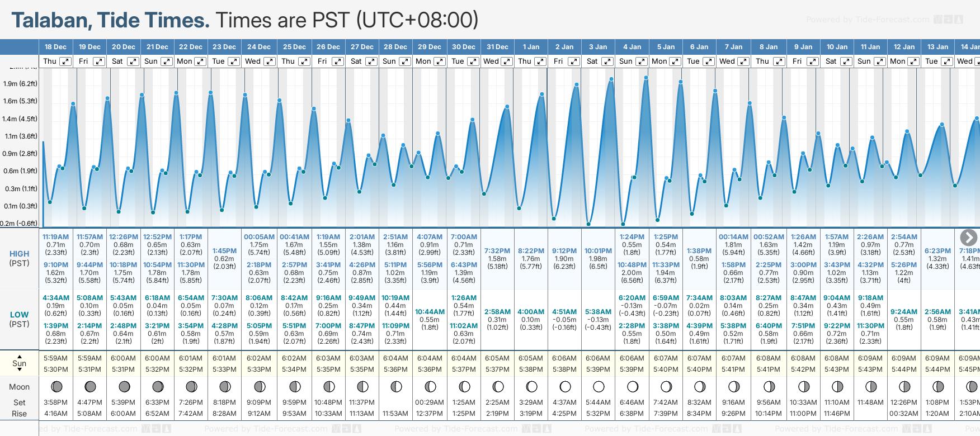980x436 pixels.
Task: Click the low tide point on 3 Jan
Action: click(x=588, y=224)
